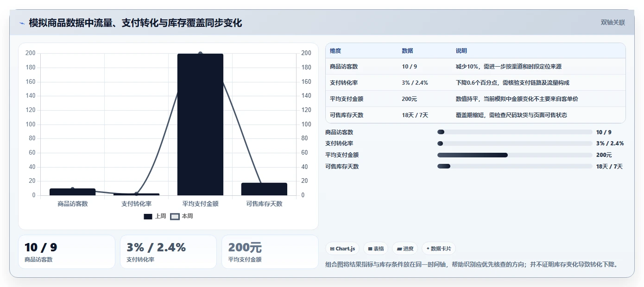Screen dimensions: 644x287
Task: Click the 支付转化率 line point in the chart
Action: click(136, 193)
